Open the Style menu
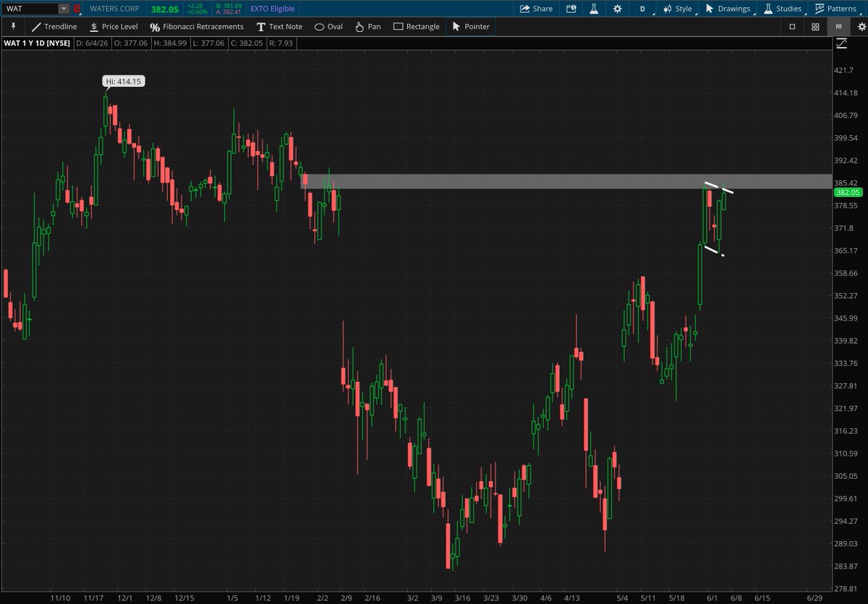Viewport: 868px width, 604px height. (x=678, y=9)
